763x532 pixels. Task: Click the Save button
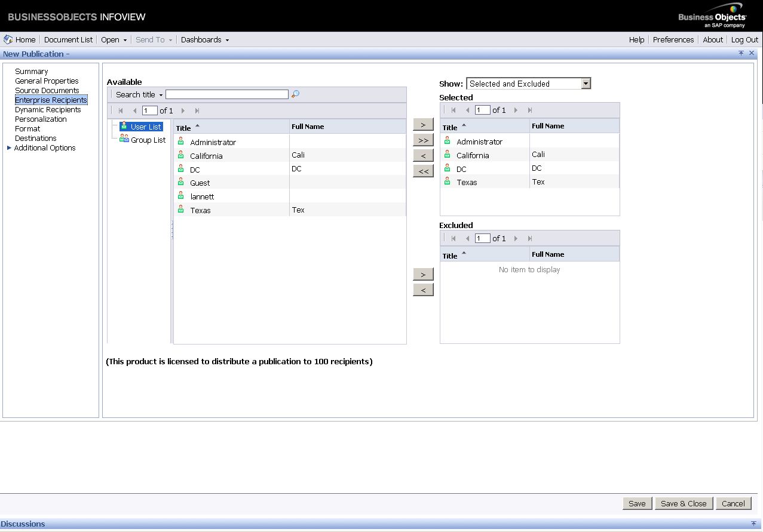[x=637, y=503]
